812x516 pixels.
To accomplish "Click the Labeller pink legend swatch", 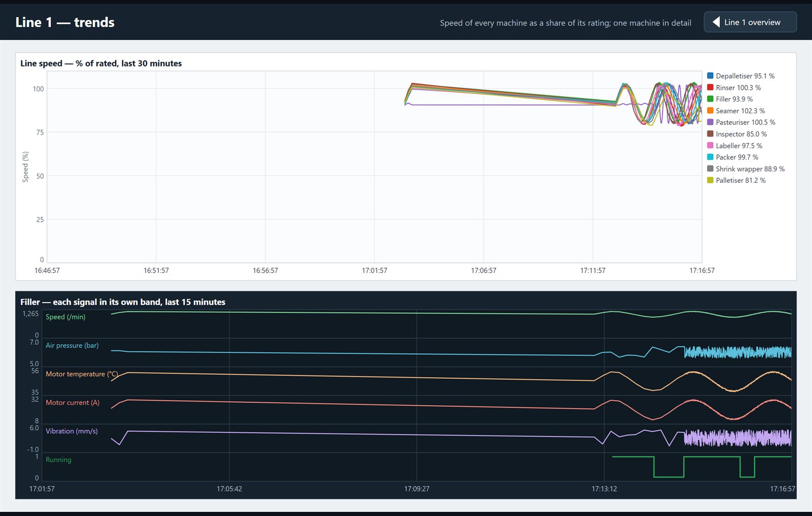I will tap(710, 145).
